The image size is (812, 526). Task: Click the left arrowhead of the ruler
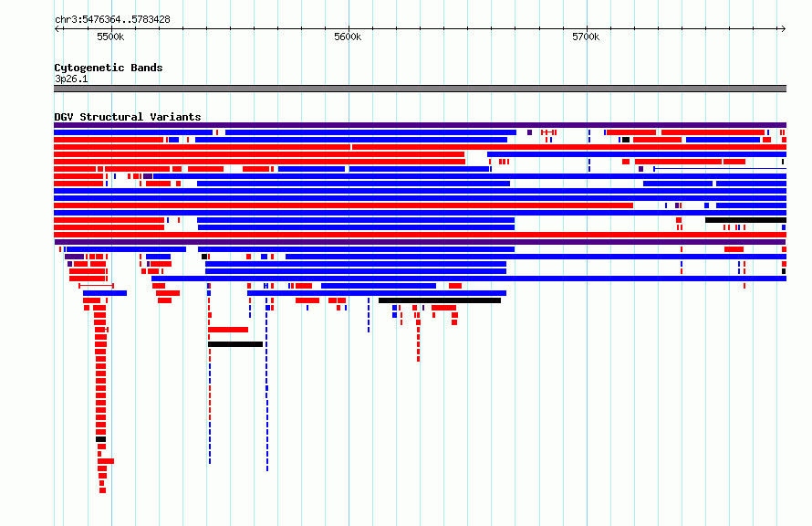coord(57,28)
